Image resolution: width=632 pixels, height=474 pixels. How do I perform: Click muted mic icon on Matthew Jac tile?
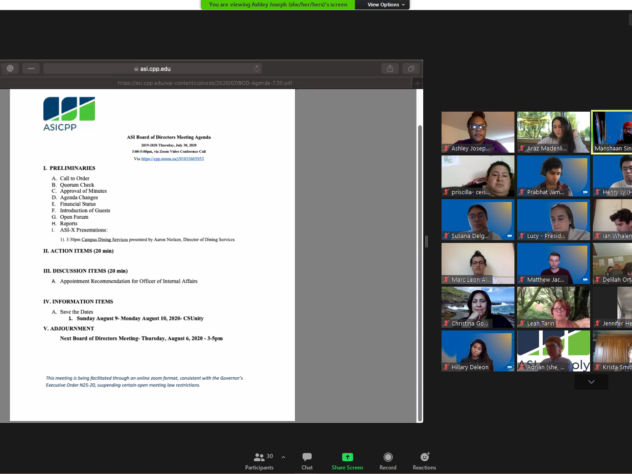(x=522, y=280)
